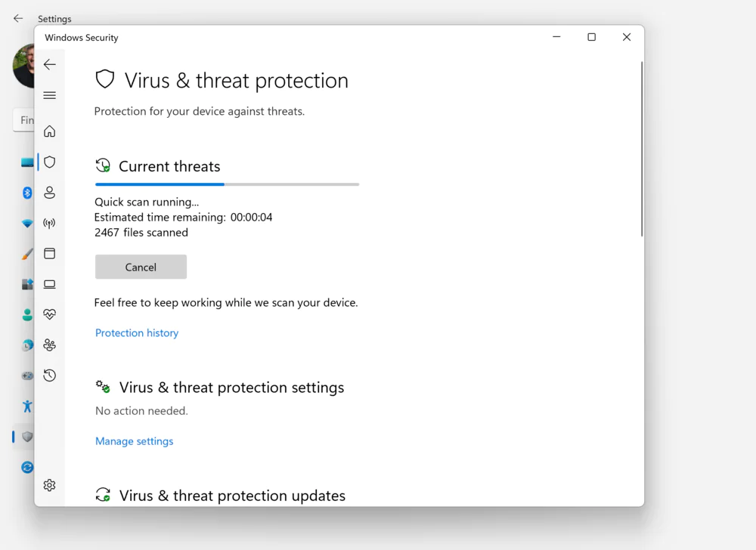Click back arrow of the Settings window
This screenshot has height=550, width=756.
[18, 19]
